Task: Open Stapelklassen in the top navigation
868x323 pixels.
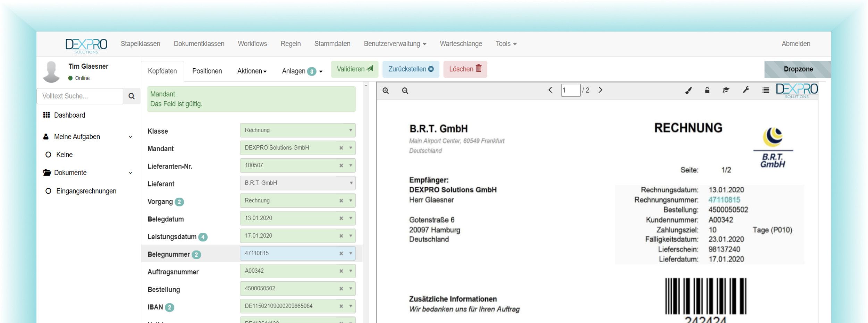Action: [x=141, y=44]
